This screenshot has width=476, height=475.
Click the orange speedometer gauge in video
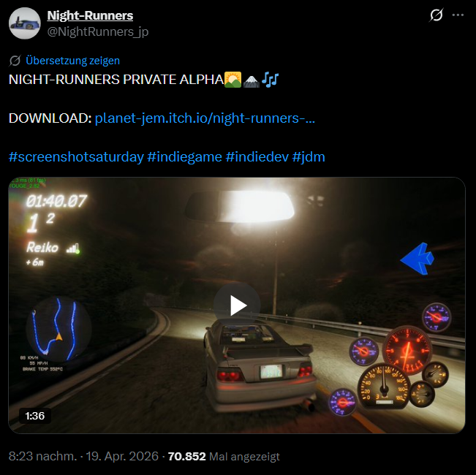[x=384, y=386]
